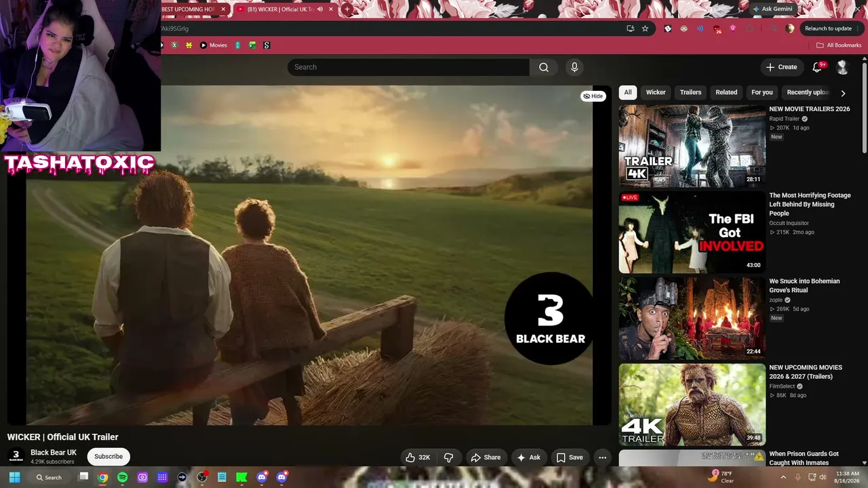Image resolution: width=868 pixels, height=488 pixels.
Task: Close the BEST UPCOMING HOR tab
Action: click(222, 9)
